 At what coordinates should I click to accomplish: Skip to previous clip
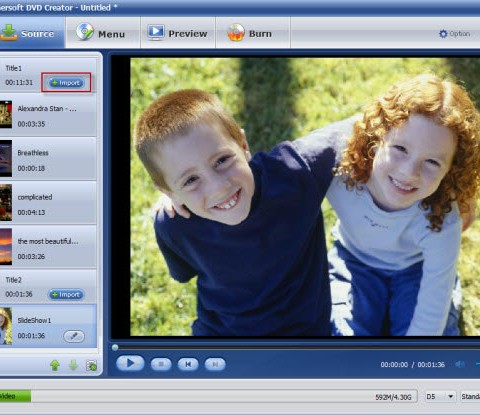pyautogui.click(x=188, y=364)
